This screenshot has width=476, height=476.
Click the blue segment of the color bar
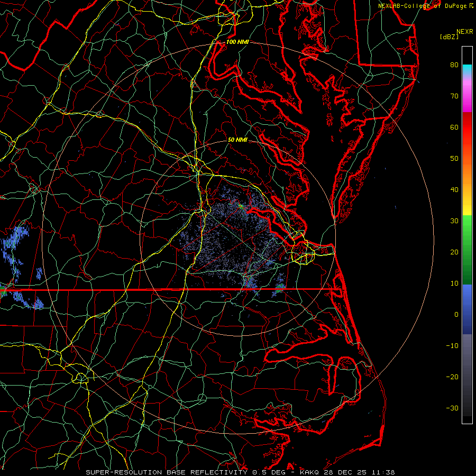pos(467,309)
